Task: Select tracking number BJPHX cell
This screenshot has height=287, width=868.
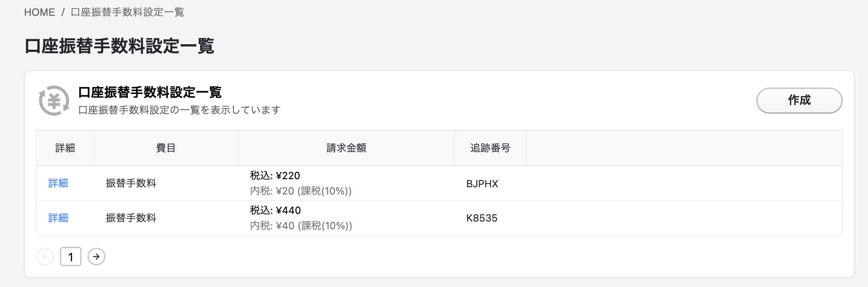Action: pos(482,184)
